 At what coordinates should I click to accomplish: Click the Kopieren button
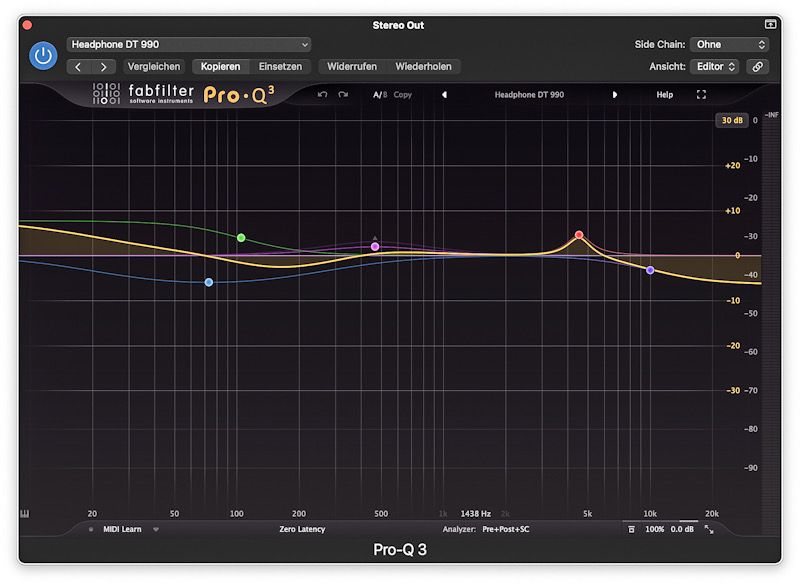220,67
